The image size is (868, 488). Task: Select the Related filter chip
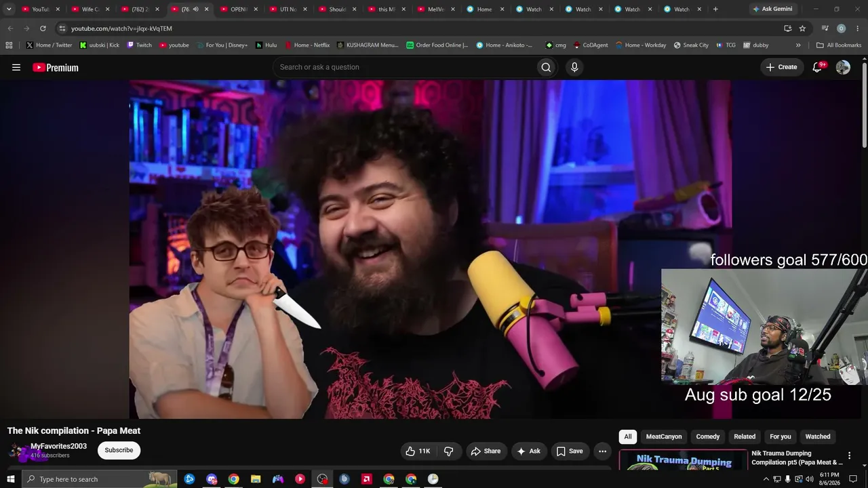(745, 436)
